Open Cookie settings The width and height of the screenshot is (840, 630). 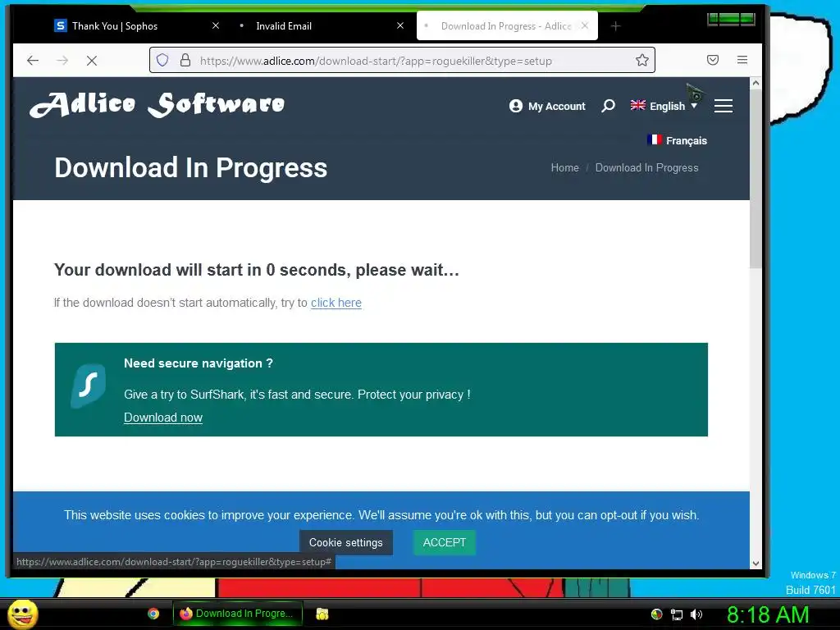(345, 542)
